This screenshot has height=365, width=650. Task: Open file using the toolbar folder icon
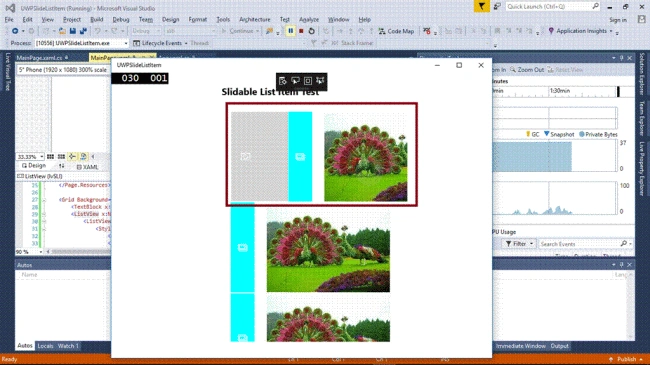(x=62, y=31)
